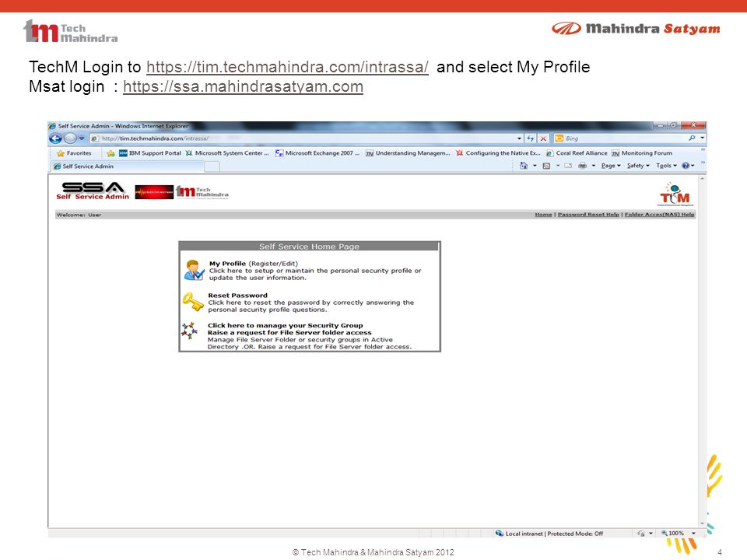Open Folder Acces(NAS) Help link
747x560 pixels.
[x=660, y=215]
